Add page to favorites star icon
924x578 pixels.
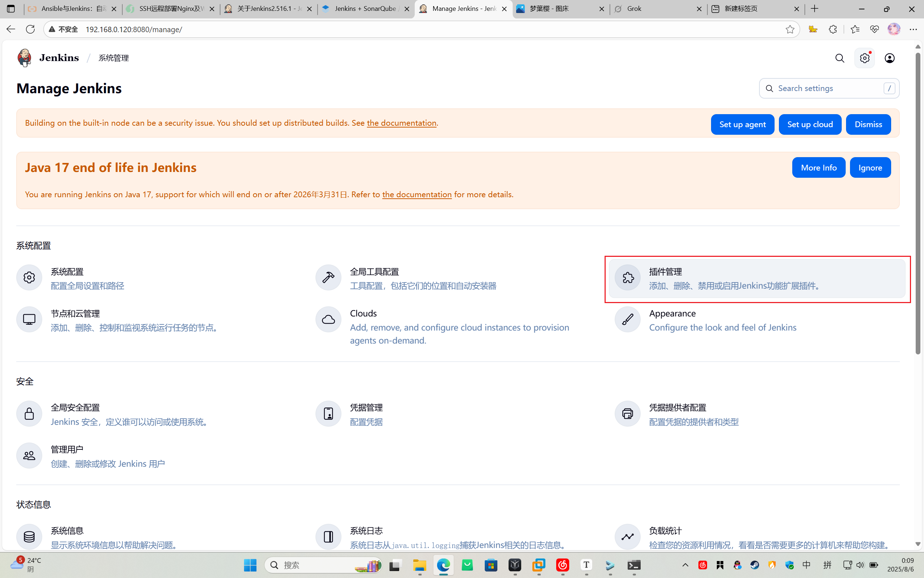coord(790,29)
